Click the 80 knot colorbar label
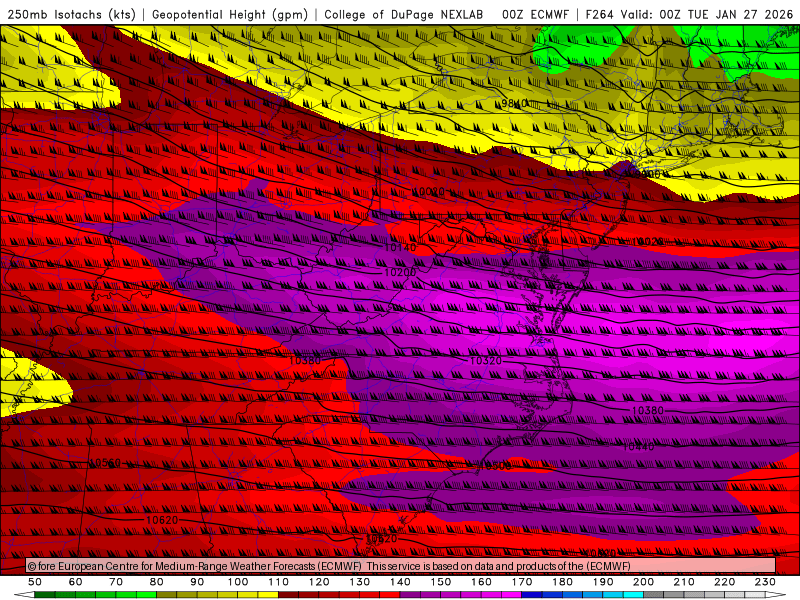Screen dimensions: 800x600 pyautogui.click(x=157, y=582)
